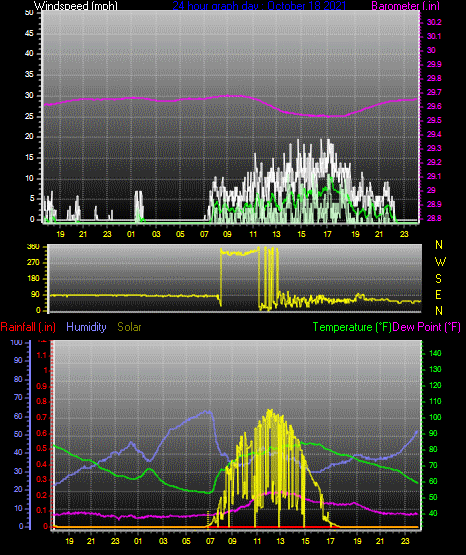Select the 30.1 barometer scale value
Image resolution: width=466 pixels, height=555 pixels.
434,36
